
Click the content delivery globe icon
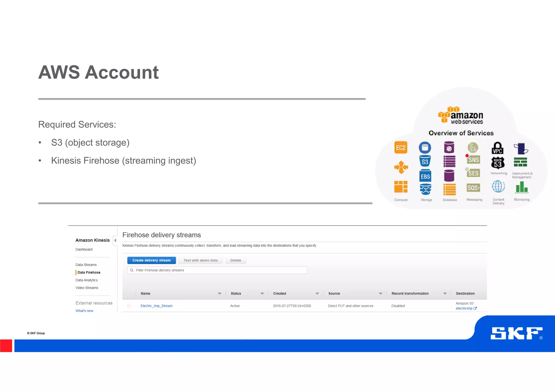[x=498, y=187]
